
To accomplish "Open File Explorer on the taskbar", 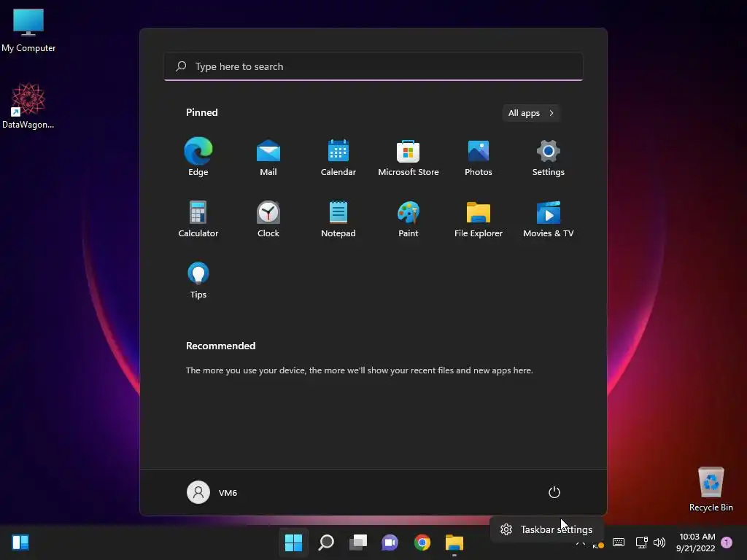I will [454, 542].
